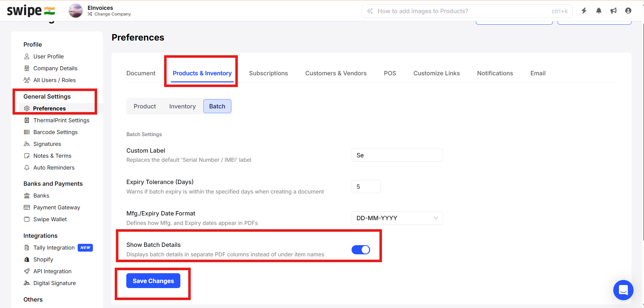The image size is (644, 308).
Task: Click the Shopify integration icon
Action: (x=27, y=259)
